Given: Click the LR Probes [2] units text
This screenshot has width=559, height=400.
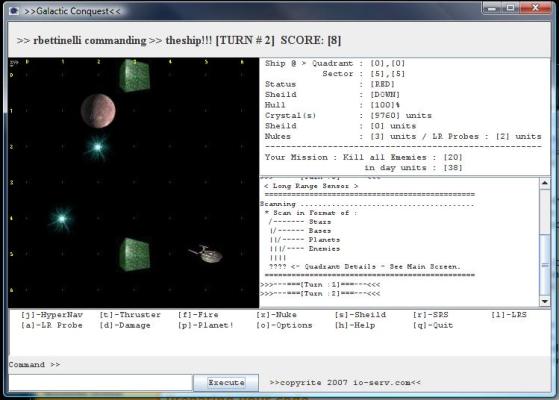Looking at the screenshot, I should [487, 137].
